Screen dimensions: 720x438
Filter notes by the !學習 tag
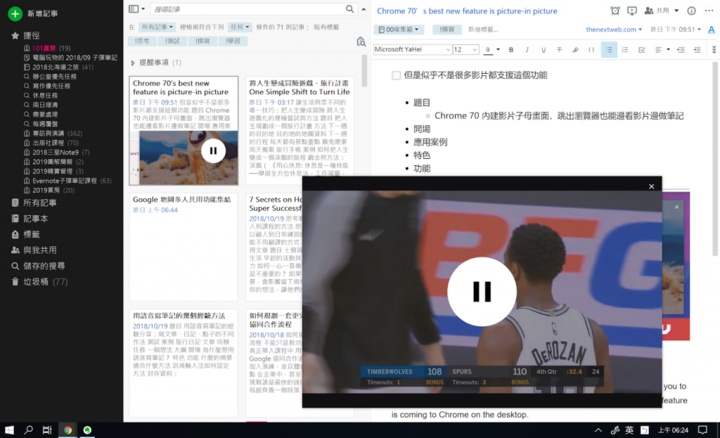pos(233,41)
